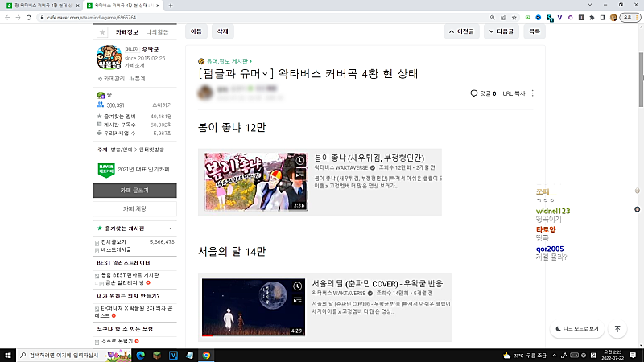Click the address bar URL field
The width and height of the screenshot is (644, 362).
coord(263,18)
